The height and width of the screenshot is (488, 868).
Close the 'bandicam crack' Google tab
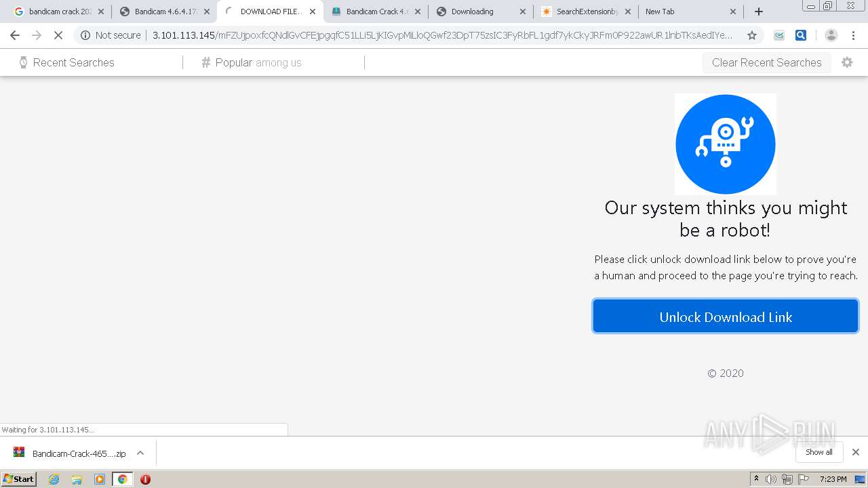(x=101, y=12)
